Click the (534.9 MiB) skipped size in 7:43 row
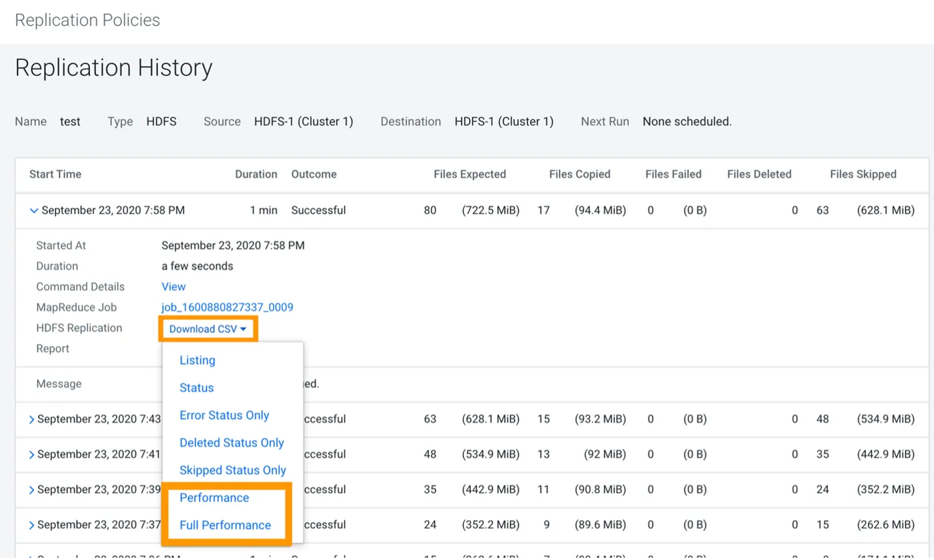The image size is (934, 560). pos(885,419)
